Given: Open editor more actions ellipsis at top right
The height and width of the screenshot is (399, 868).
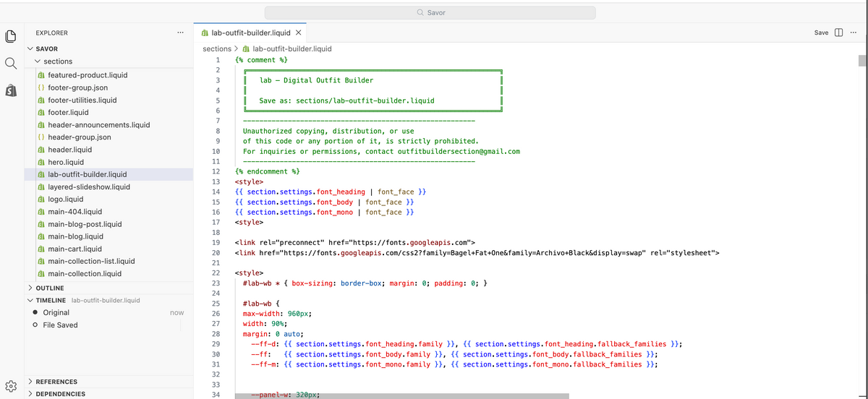Looking at the screenshot, I should [x=854, y=33].
